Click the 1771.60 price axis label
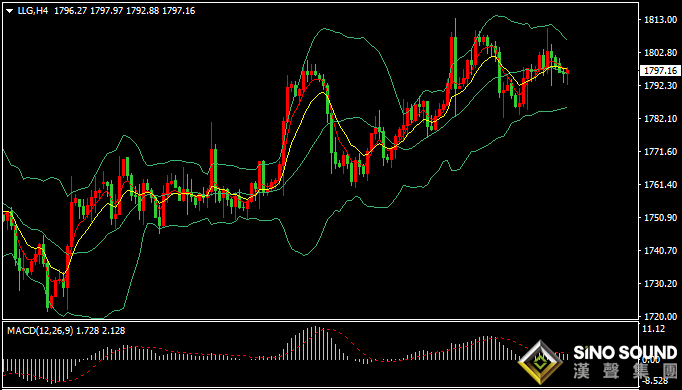682x390 pixels. tap(660, 152)
